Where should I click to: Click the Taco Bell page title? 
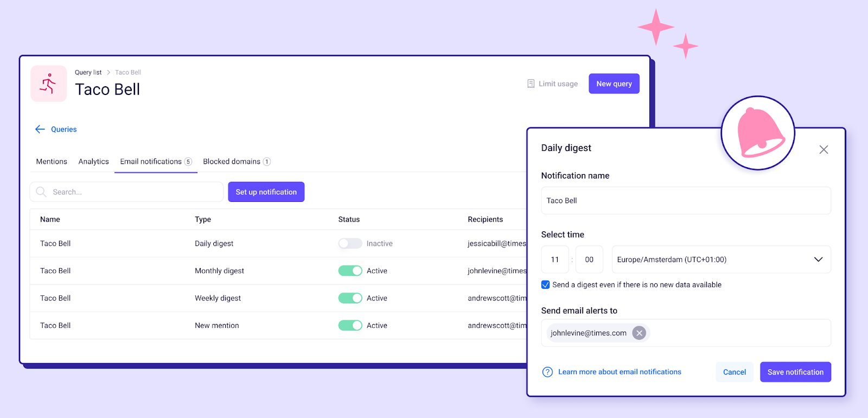tap(107, 89)
